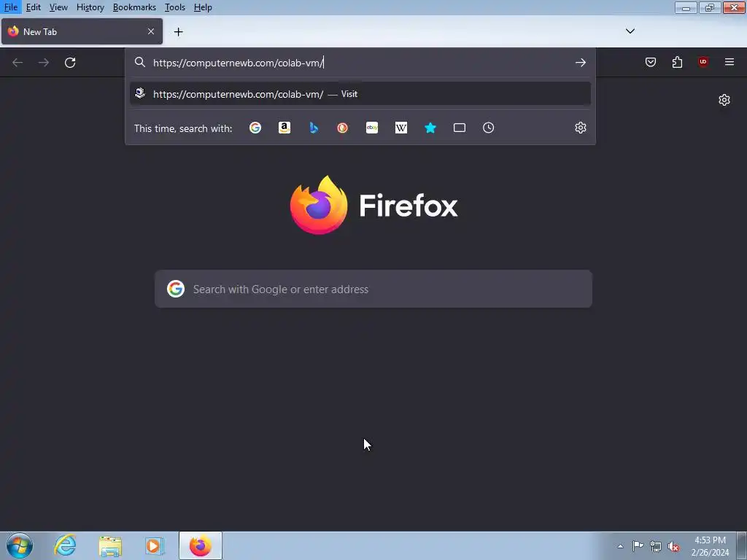Open Windows Explorer from taskbar
The width and height of the screenshot is (747, 560).
[110, 545]
